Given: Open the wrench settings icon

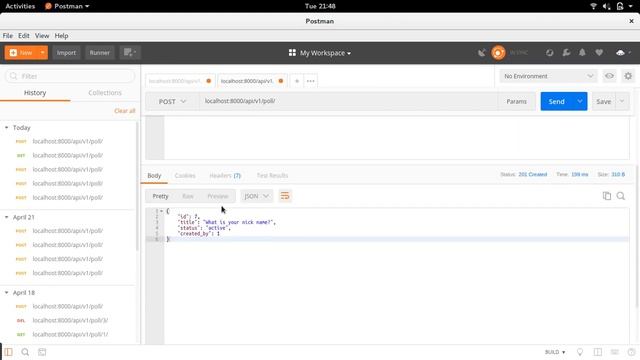Looking at the screenshot, I should pos(566,53).
